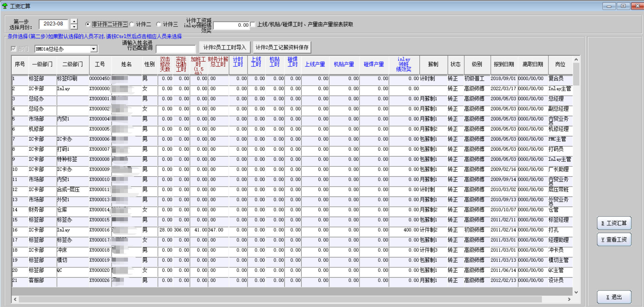The height and width of the screenshot is (307, 644).
Task: Click the 机贴工时 column header
Action: (x=275, y=65)
